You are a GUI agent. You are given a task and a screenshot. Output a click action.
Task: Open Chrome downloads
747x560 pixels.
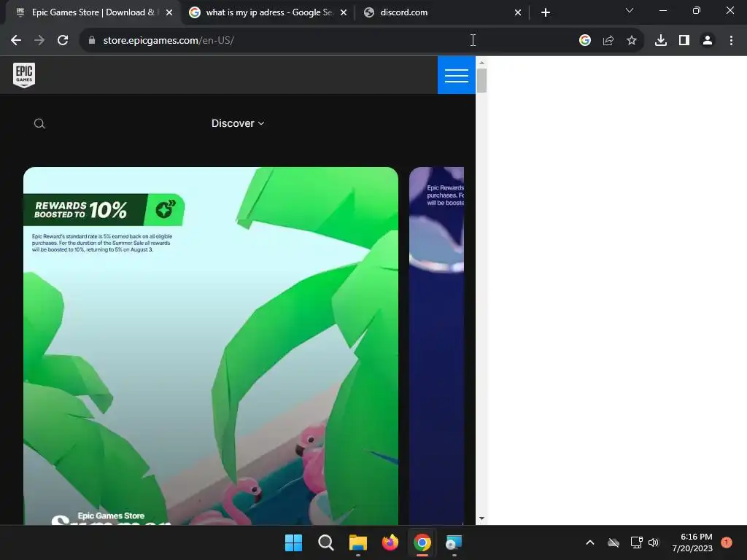661,41
